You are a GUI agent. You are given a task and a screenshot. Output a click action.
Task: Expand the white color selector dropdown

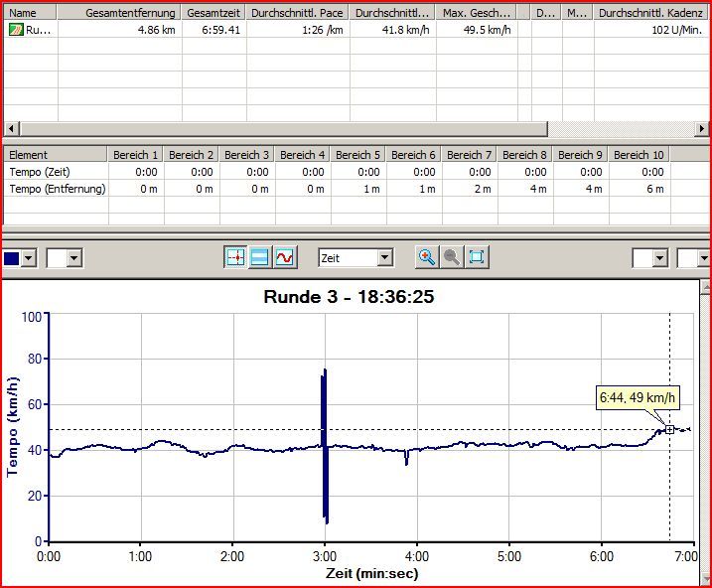coord(73,258)
